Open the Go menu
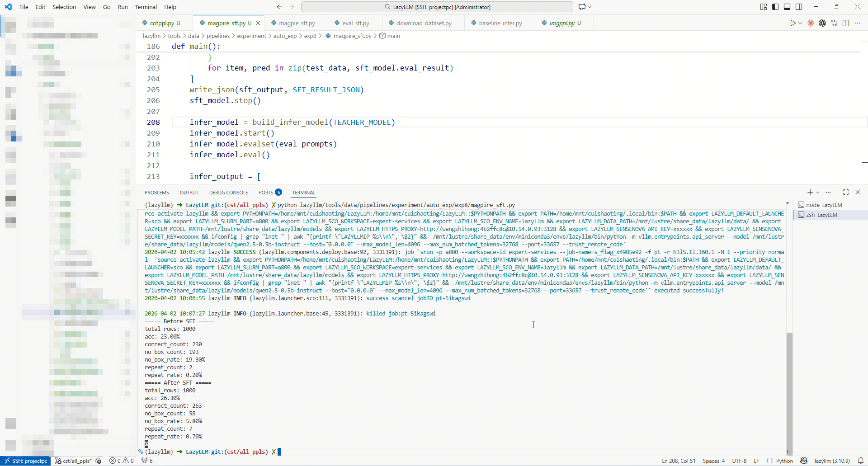The image size is (868, 466). point(107,7)
